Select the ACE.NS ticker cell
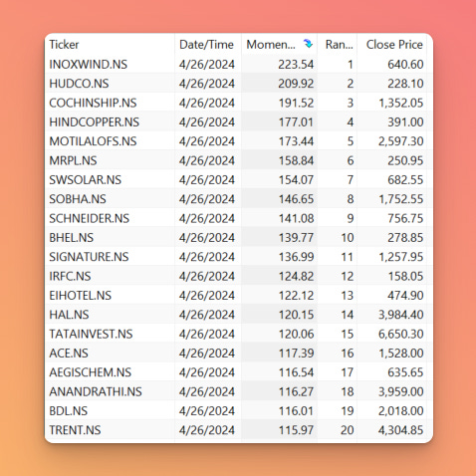This screenshot has height=476, width=476. 69,353
